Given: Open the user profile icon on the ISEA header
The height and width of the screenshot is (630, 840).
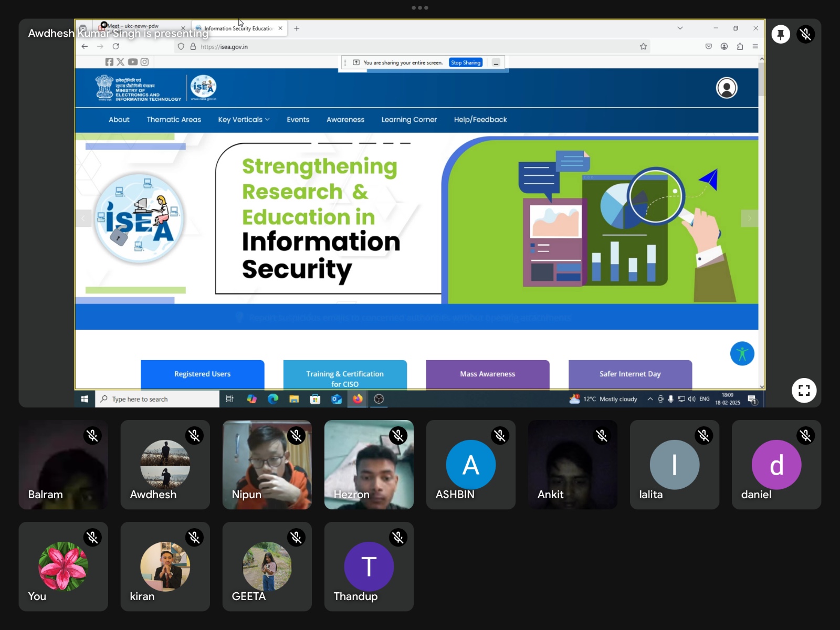Looking at the screenshot, I should click(x=727, y=88).
